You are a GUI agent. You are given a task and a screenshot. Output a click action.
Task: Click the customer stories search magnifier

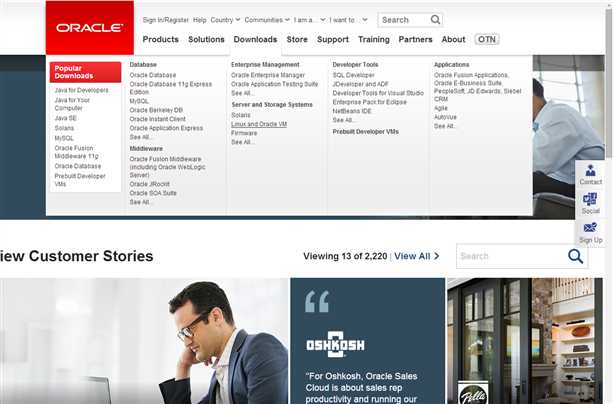pos(575,256)
